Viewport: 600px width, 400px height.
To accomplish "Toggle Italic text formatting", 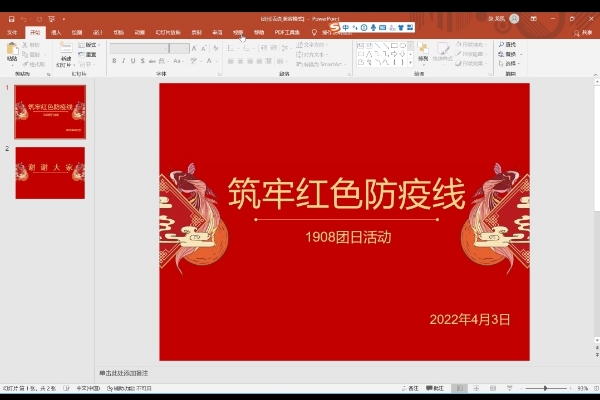I will click(x=125, y=60).
